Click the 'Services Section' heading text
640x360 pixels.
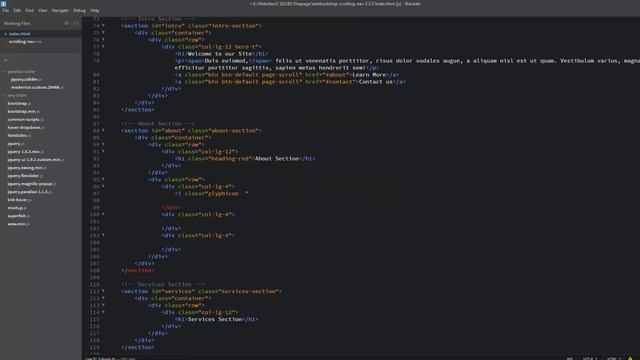tap(215, 319)
